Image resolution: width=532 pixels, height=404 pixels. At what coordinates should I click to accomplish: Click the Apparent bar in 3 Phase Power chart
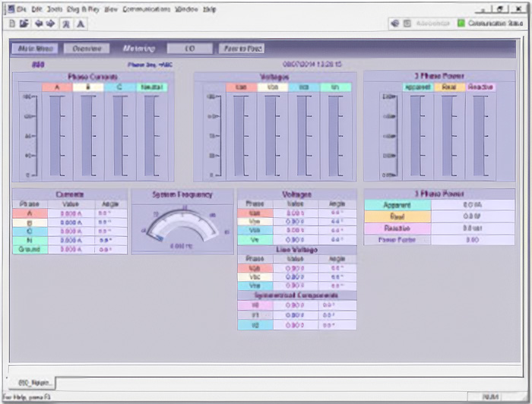[417, 136]
